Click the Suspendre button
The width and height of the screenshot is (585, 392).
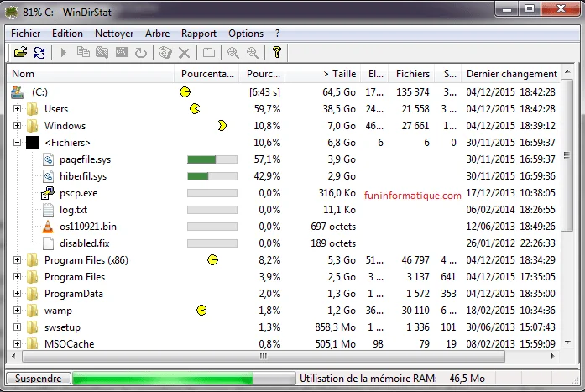coord(39,379)
